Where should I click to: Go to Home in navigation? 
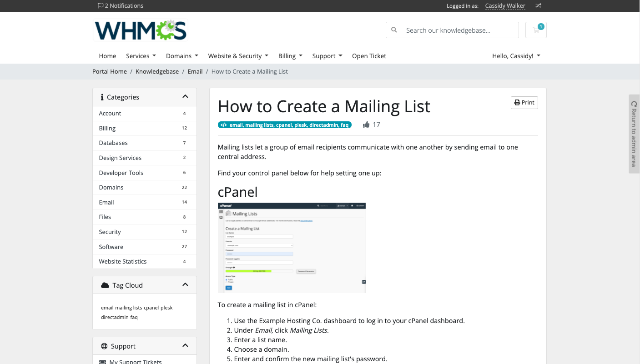(107, 56)
